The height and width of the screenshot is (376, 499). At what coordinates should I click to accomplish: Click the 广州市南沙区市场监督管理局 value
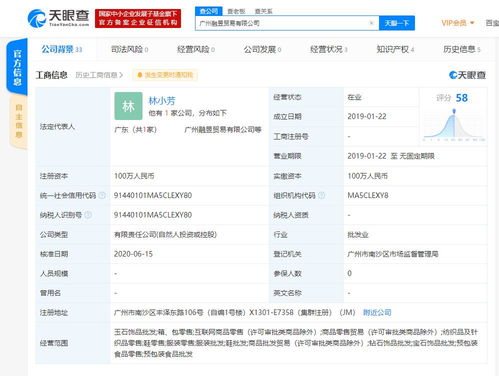click(x=393, y=254)
